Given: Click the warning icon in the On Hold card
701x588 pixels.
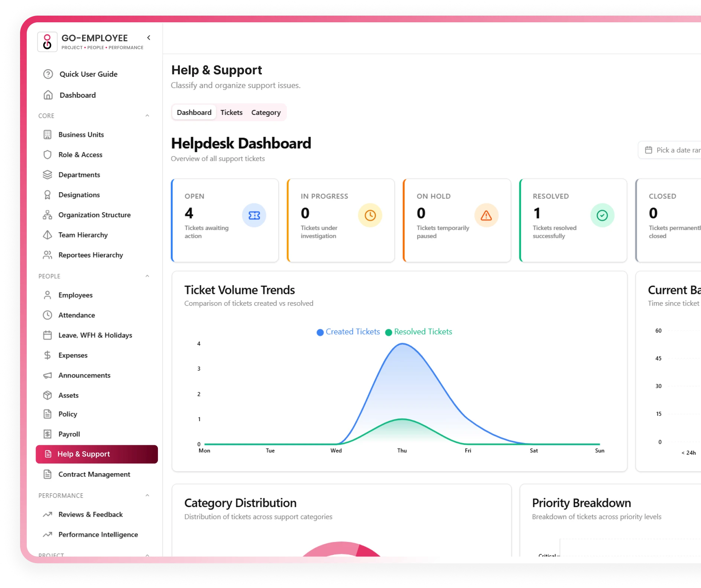Looking at the screenshot, I should click(x=486, y=215).
